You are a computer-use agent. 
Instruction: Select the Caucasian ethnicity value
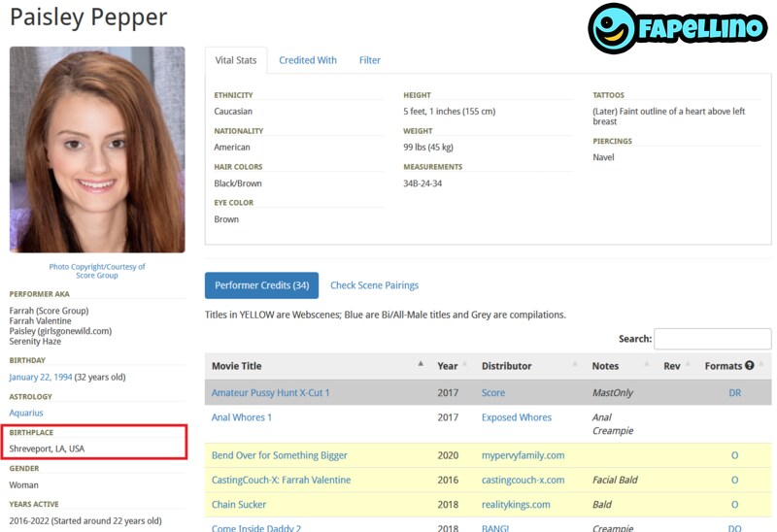tap(233, 112)
